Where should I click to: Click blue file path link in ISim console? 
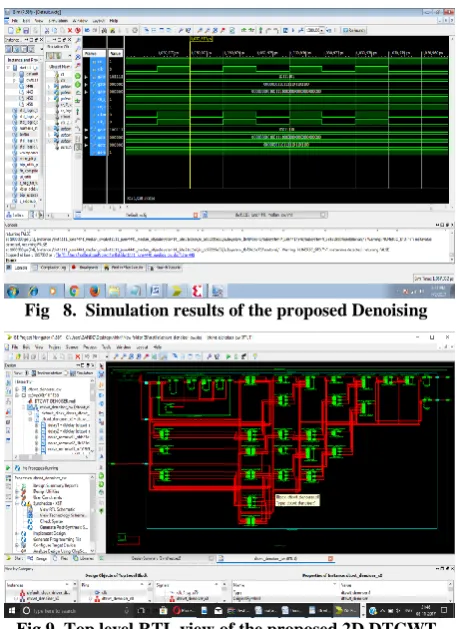click(125, 255)
